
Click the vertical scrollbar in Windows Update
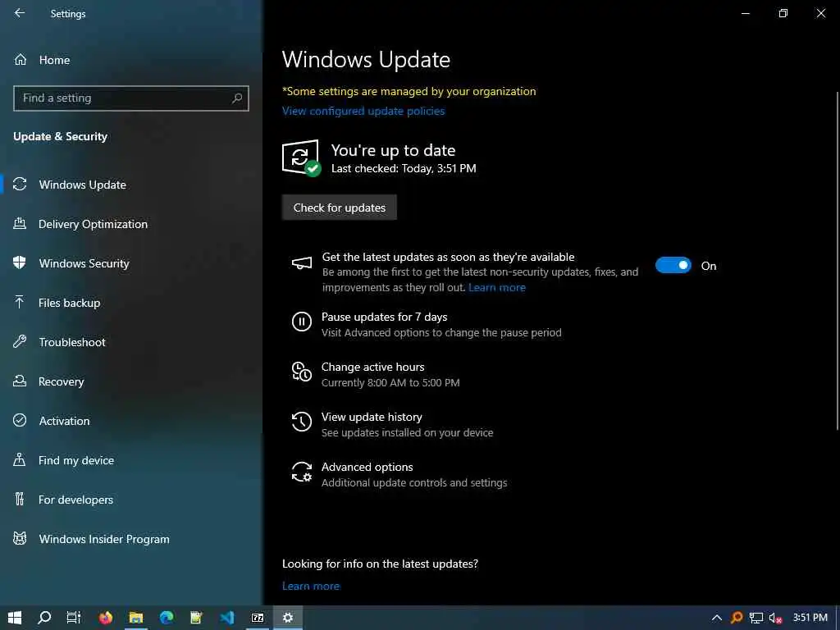pyautogui.click(x=837, y=260)
